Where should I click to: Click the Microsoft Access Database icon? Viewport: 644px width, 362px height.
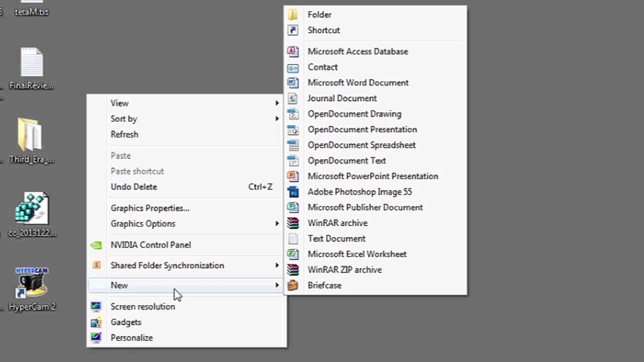point(293,51)
